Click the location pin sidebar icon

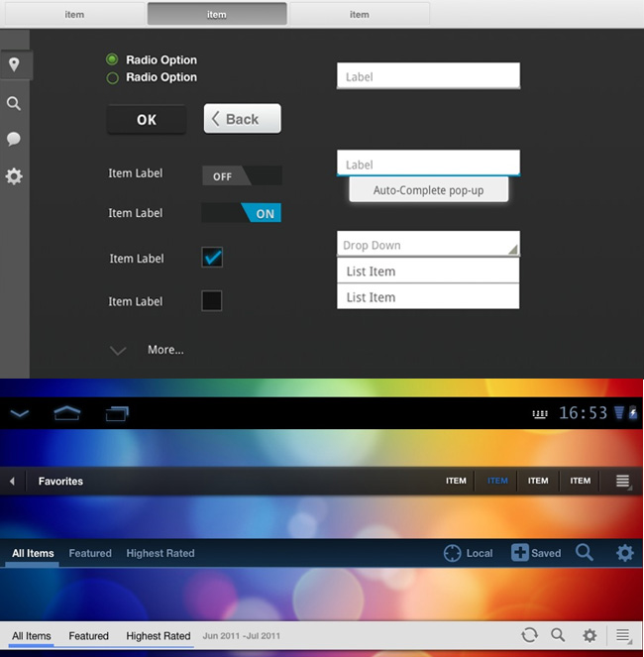14,65
